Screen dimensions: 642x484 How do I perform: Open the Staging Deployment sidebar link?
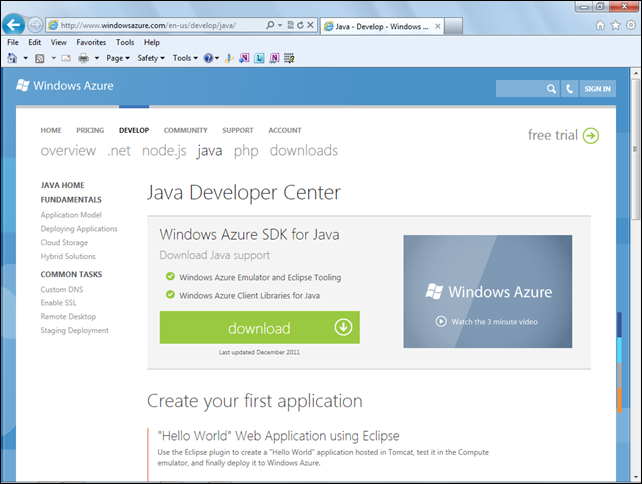tap(75, 330)
